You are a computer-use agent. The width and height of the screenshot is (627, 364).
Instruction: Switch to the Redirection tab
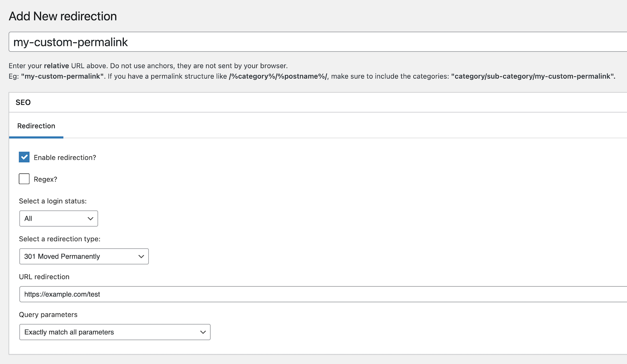click(36, 126)
